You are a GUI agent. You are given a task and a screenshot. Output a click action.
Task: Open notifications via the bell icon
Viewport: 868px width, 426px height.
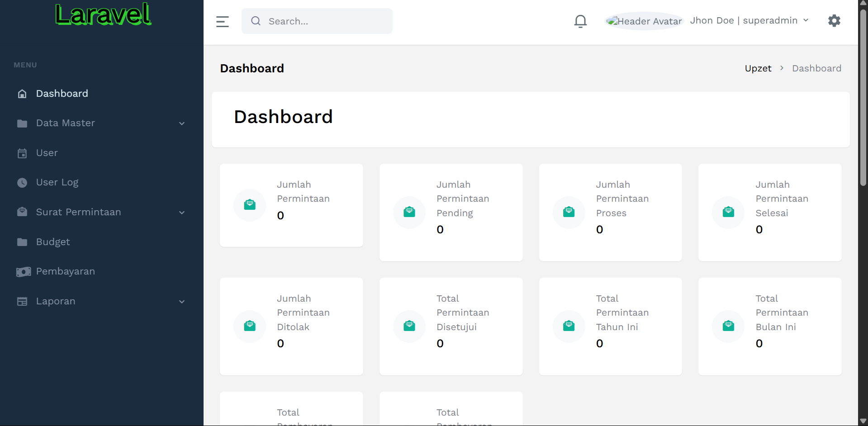(580, 21)
